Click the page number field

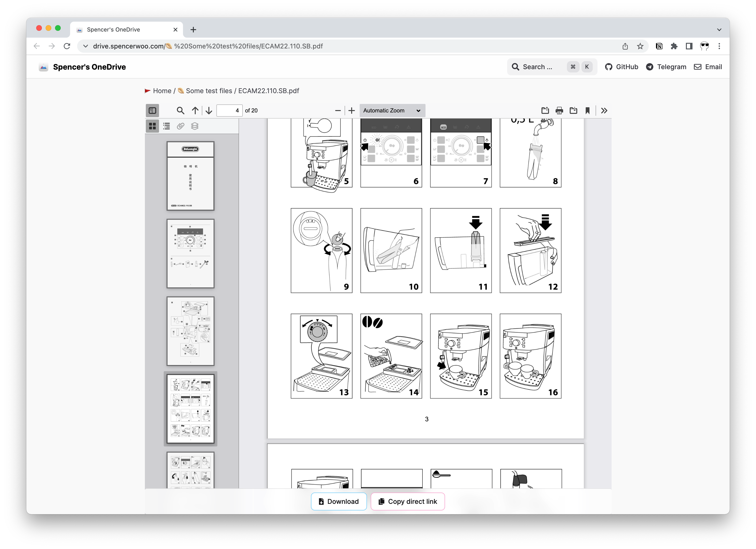pyautogui.click(x=229, y=110)
